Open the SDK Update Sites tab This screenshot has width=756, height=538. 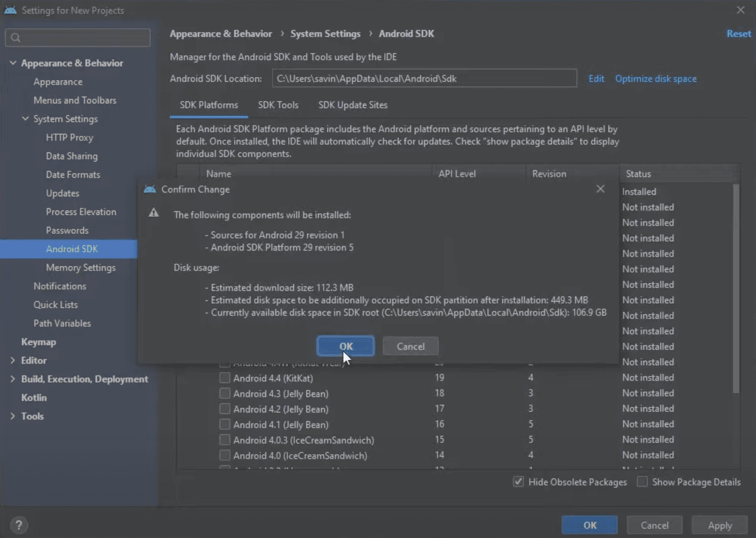pyautogui.click(x=353, y=105)
